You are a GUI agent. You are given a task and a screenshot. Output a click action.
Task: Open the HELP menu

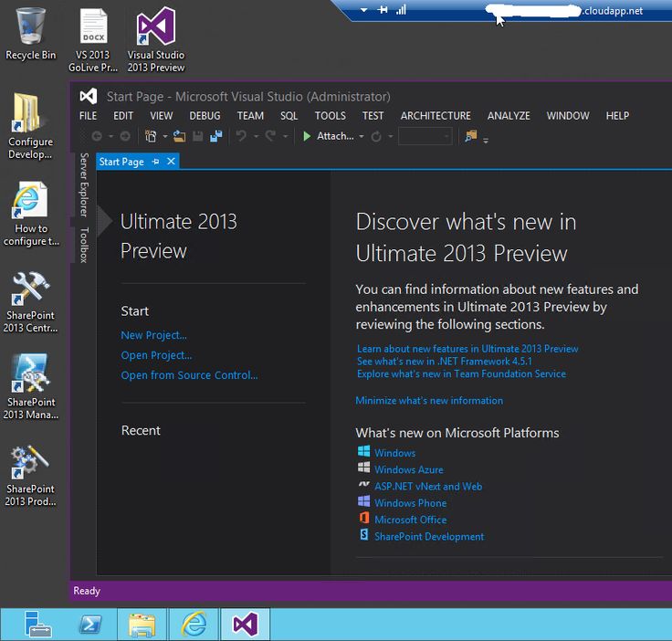[617, 116]
